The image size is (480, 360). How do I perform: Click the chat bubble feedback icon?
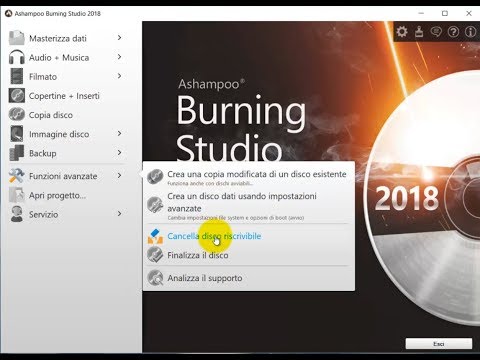click(x=436, y=32)
